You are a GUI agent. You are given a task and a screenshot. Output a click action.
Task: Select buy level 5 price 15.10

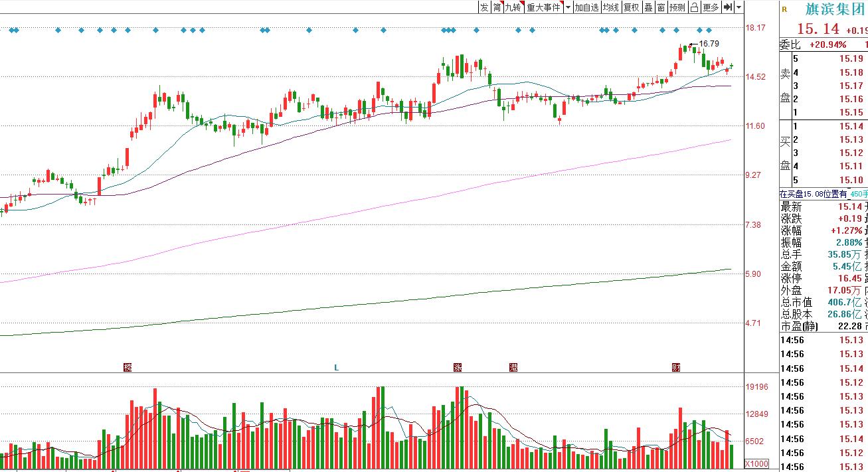click(851, 180)
